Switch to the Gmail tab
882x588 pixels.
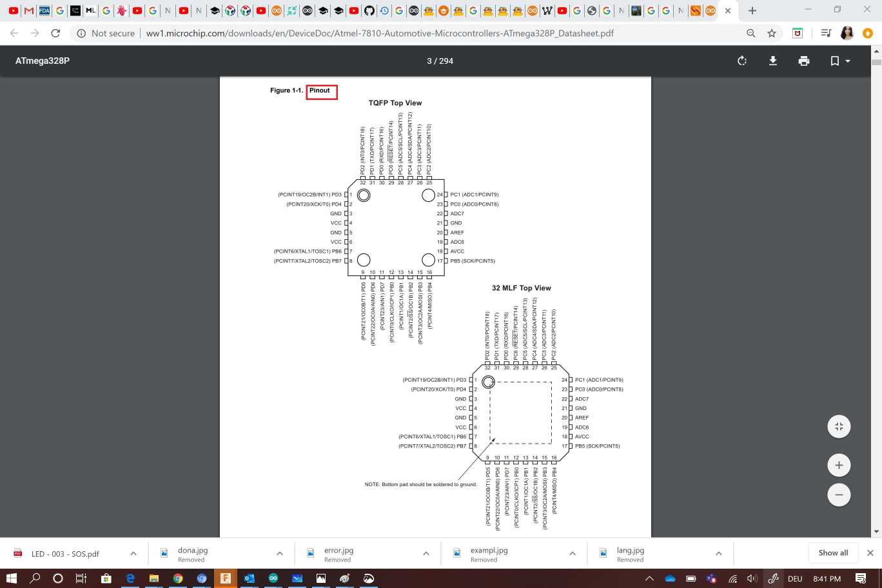(28, 10)
